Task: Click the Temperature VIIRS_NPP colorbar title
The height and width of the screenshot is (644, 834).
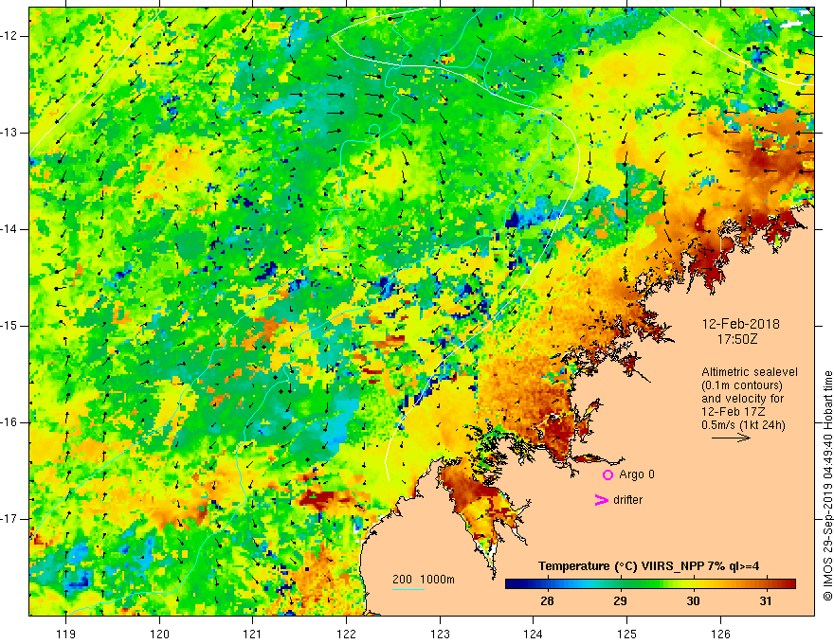Action: click(648, 566)
